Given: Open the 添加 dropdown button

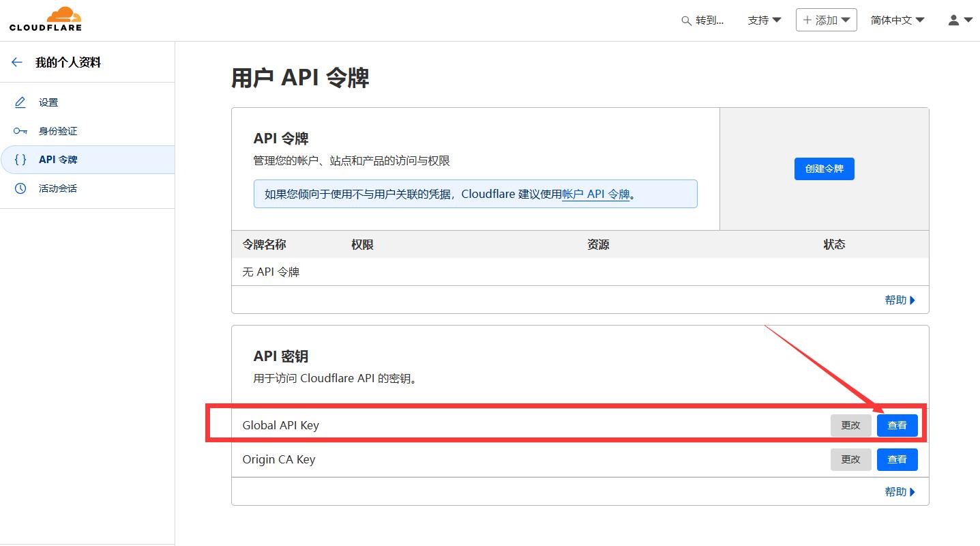Looking at the screenshot, I should 826,20.
